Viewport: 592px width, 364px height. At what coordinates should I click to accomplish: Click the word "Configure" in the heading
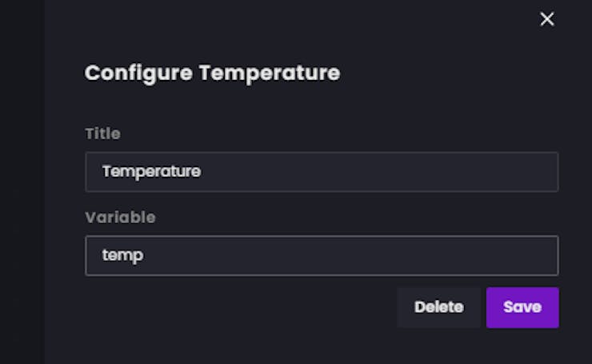click(x=138, y=73)
